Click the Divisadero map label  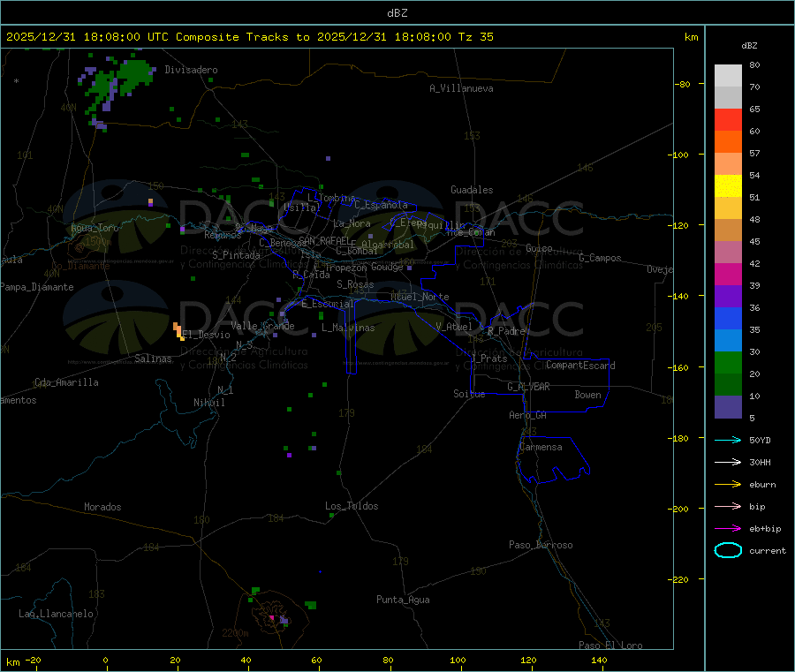point(191,70)
